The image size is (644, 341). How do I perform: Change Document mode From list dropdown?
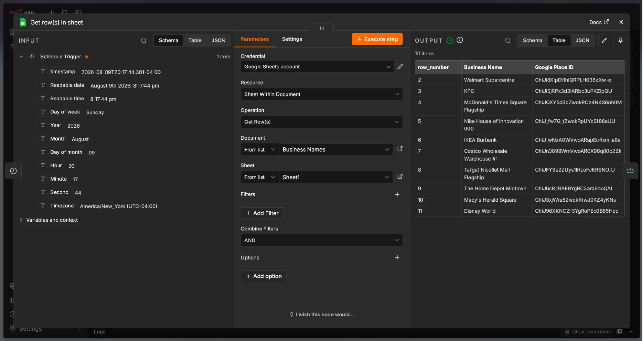point(260,149)
